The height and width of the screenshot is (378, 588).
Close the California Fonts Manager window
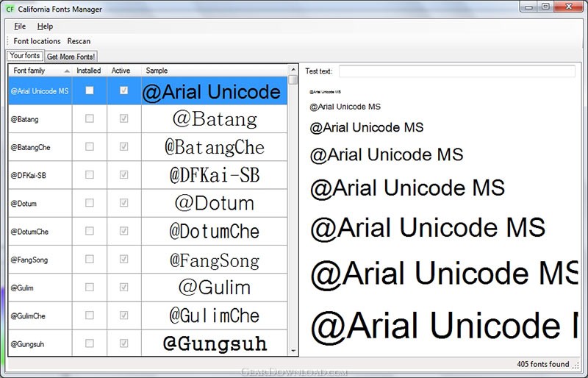click(568, 7)
